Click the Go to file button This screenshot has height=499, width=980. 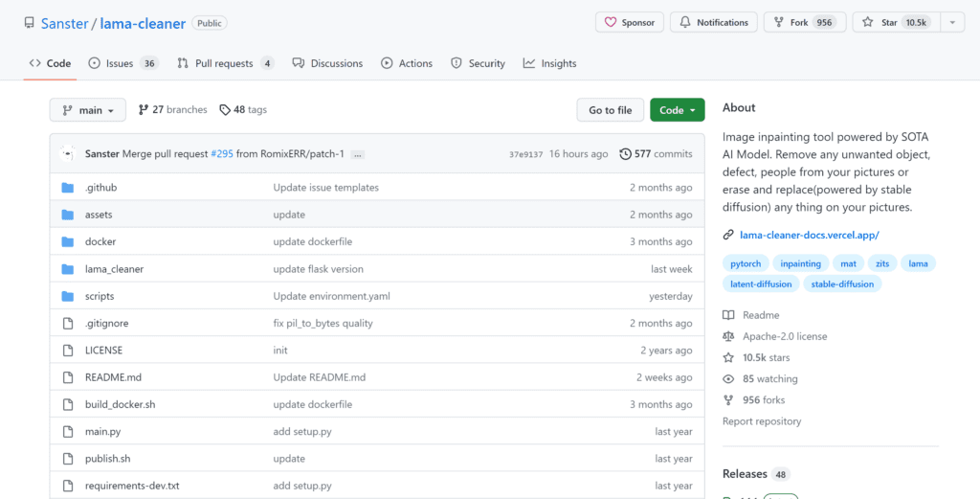tap(610, 110)
